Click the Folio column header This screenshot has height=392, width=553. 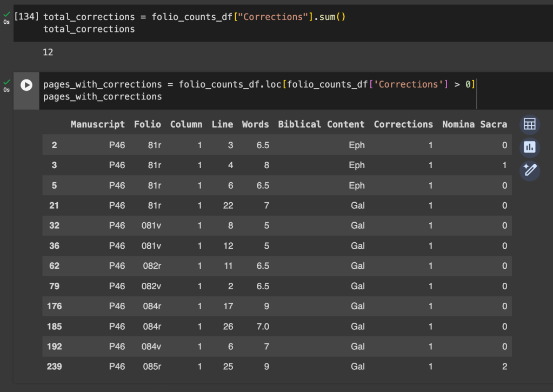[x=147, y=124]
